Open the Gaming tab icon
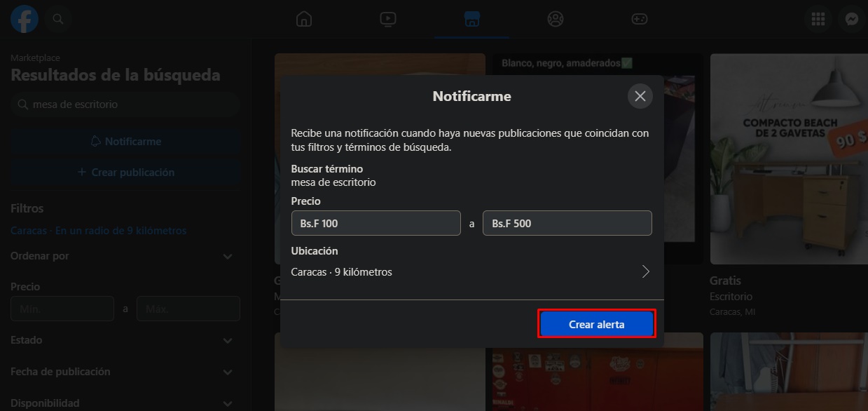Image resolution: width=868 pixels, height=411 pixels. tap(640, 19)
